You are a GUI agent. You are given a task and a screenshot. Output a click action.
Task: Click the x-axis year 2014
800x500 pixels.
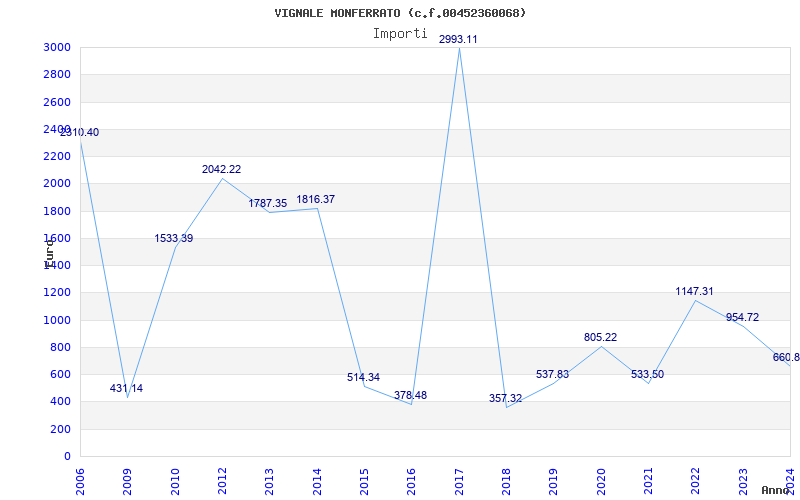[317, 480]
